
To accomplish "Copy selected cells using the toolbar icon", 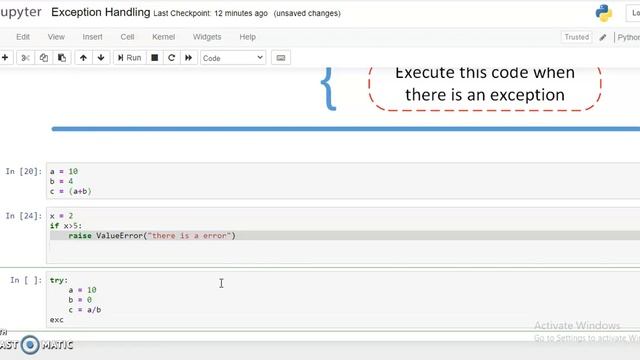I will [43, 58].
